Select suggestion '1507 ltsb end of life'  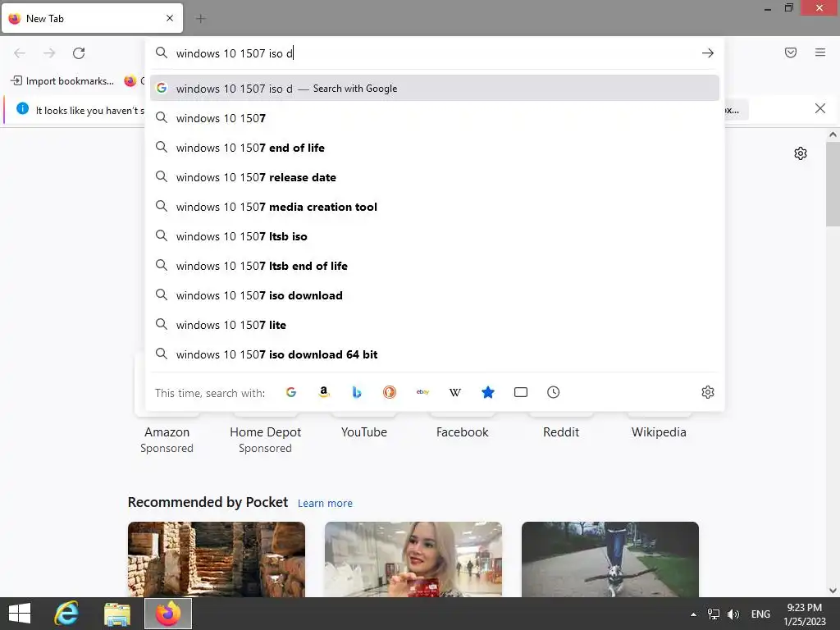pyautogui.click(x=435, y=265)
